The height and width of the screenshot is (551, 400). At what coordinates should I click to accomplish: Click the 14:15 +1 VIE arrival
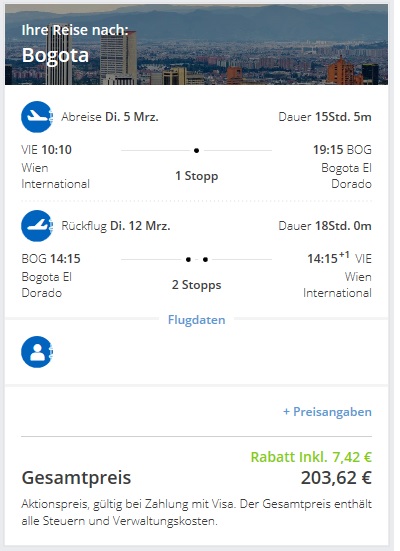(x=340, y=258)
